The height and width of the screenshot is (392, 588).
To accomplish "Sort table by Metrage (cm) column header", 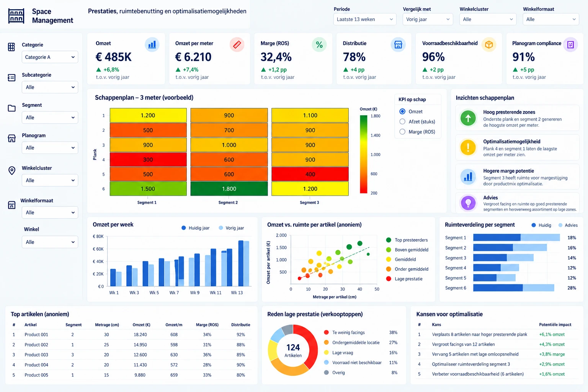I will [x=107, y=325].
